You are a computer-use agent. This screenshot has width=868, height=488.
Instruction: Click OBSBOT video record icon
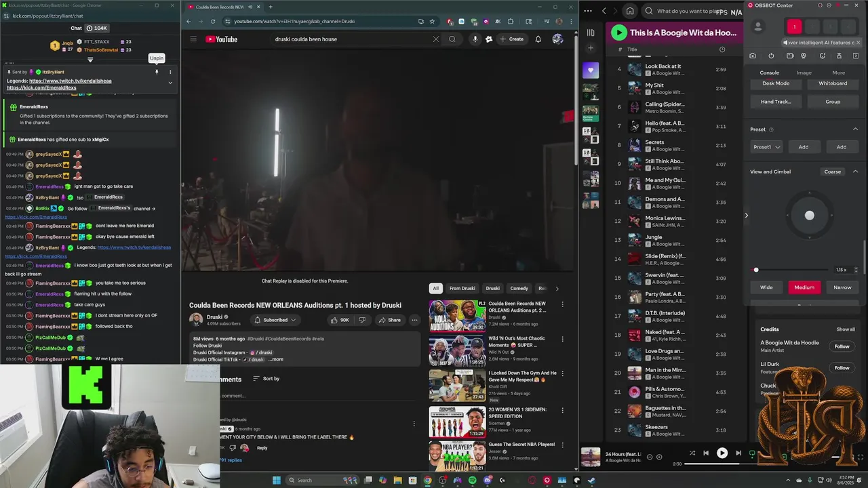790,56
